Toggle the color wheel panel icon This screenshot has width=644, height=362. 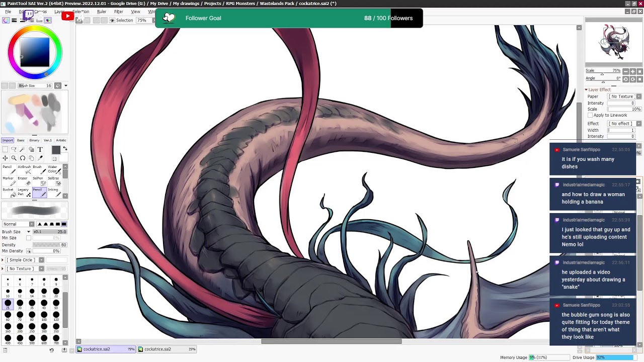click(6, 20)
